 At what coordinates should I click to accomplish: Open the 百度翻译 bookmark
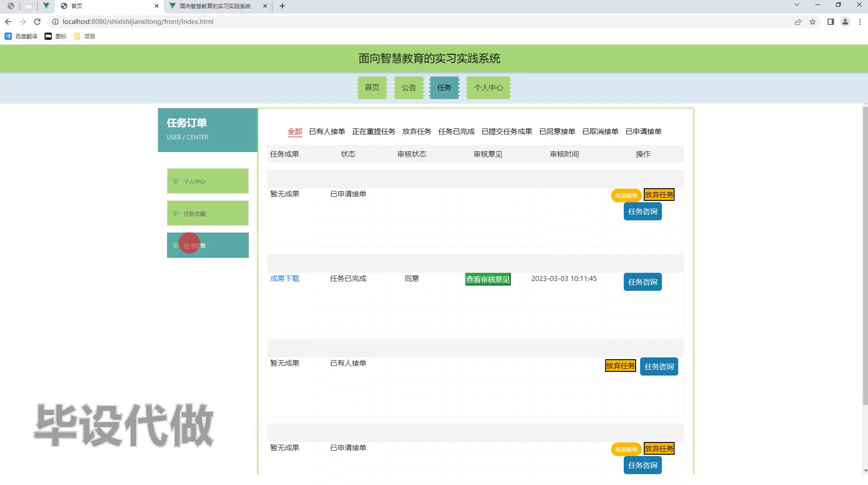(21, 36)
